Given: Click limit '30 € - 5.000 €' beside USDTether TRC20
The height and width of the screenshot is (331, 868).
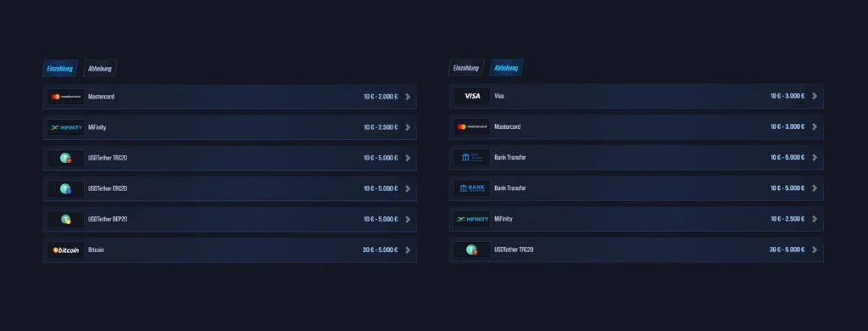Looking at the screenshot, I should click(x=787, y=250).
